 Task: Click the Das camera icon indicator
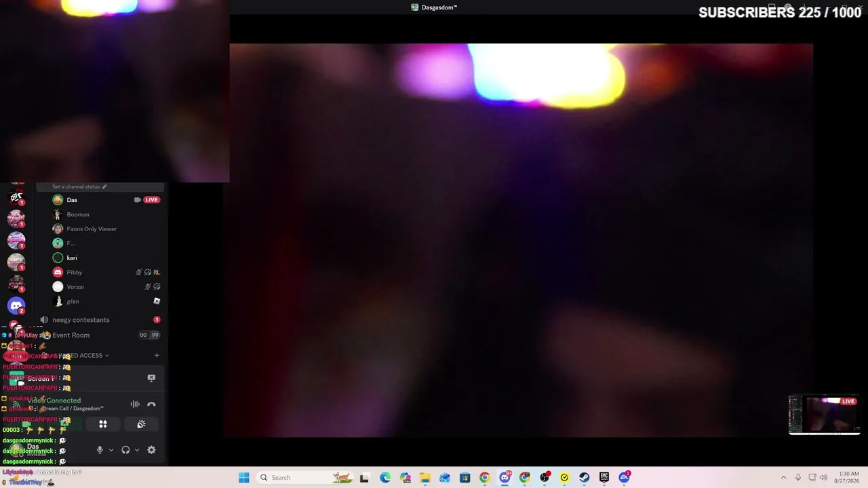138,200
